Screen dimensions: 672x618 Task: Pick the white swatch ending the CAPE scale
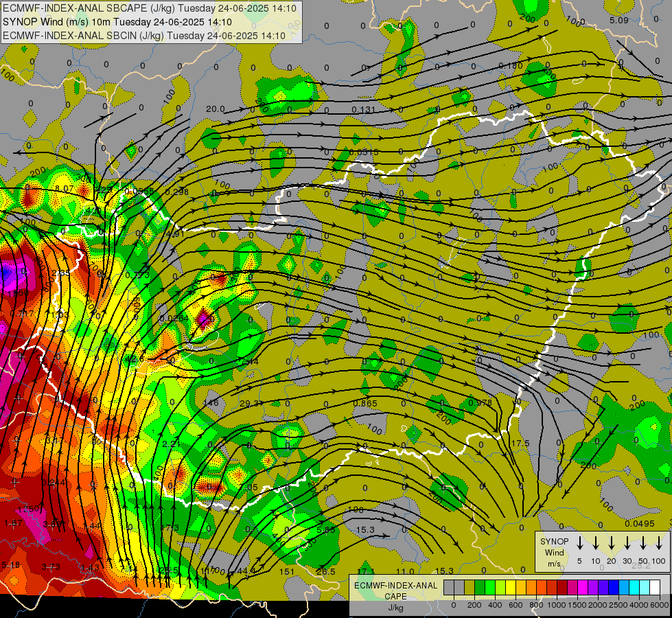[655, 587]
